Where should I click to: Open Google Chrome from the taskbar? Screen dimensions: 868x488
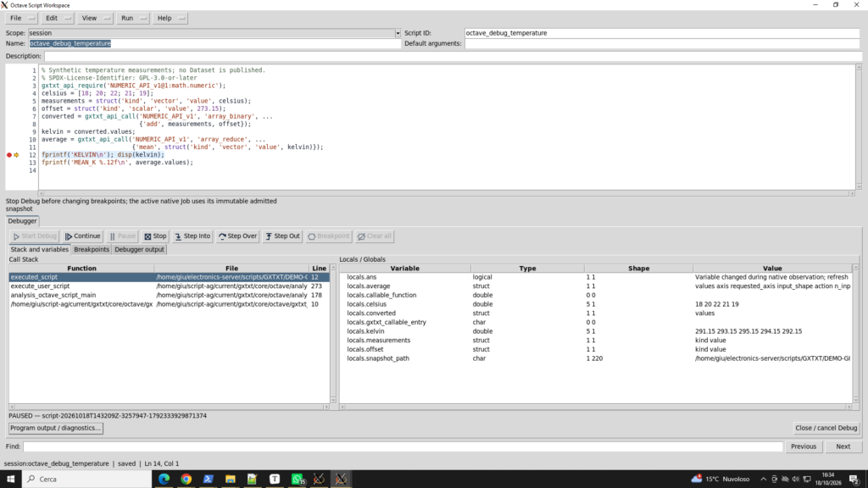click(186, 480)
